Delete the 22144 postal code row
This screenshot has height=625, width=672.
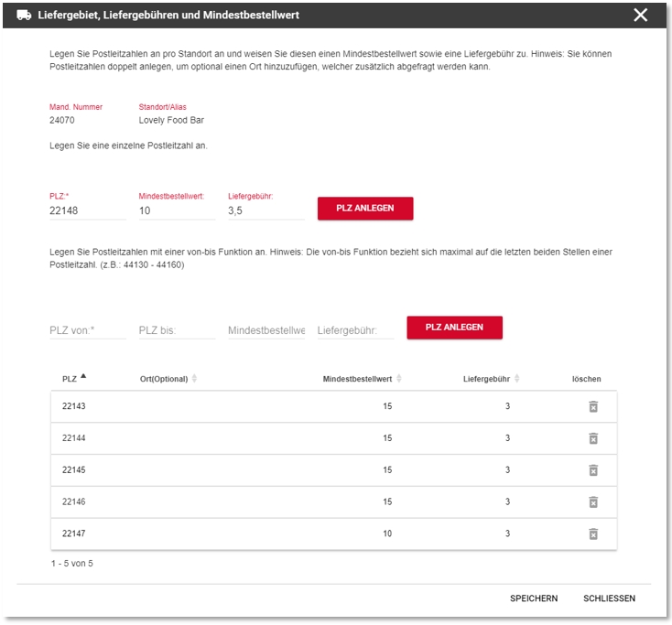pyautogui.click(x=593, y=438)
